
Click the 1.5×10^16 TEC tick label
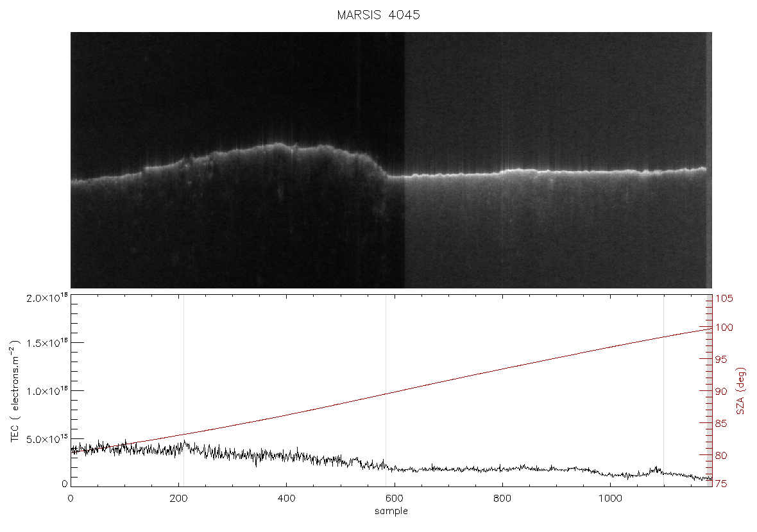(x=47, y=343)
